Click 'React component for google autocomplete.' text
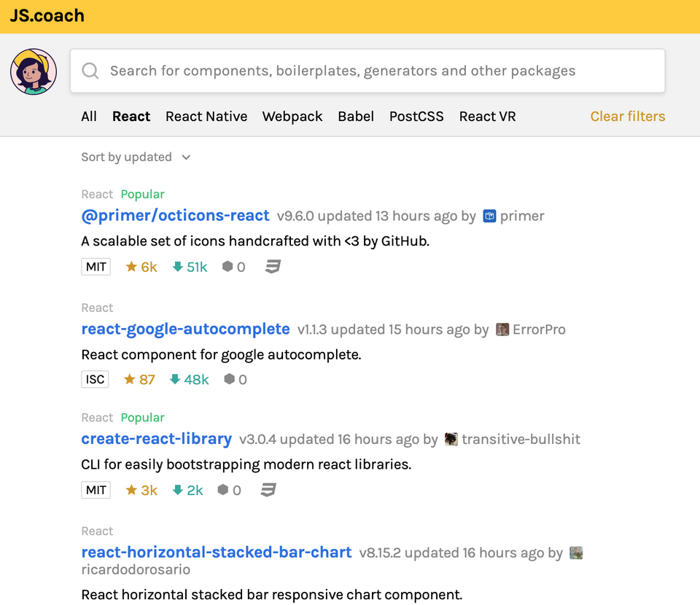This screenshot has width=700, height=605. 221,355
